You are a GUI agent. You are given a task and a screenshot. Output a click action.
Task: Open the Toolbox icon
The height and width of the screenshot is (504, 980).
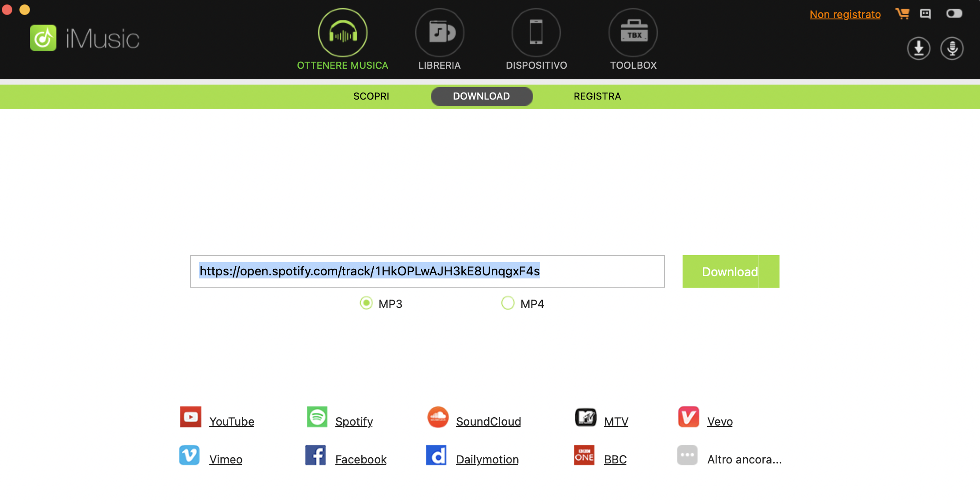633,33
